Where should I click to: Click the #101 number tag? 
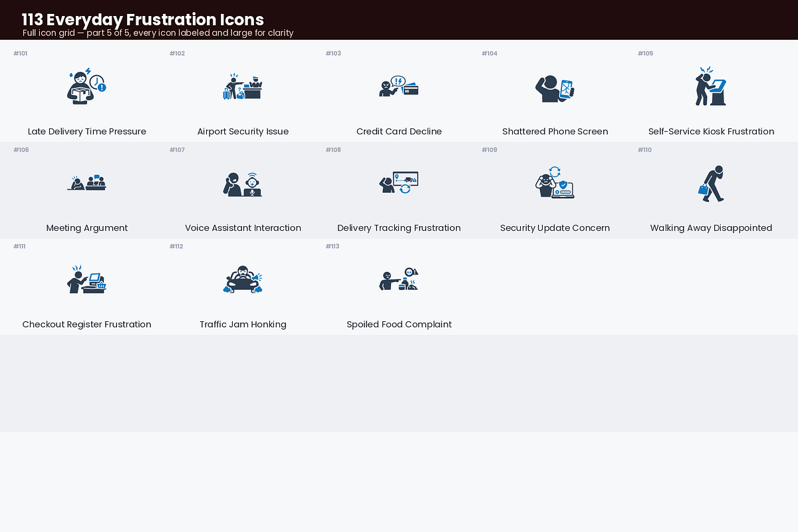(x=21, y=53)
